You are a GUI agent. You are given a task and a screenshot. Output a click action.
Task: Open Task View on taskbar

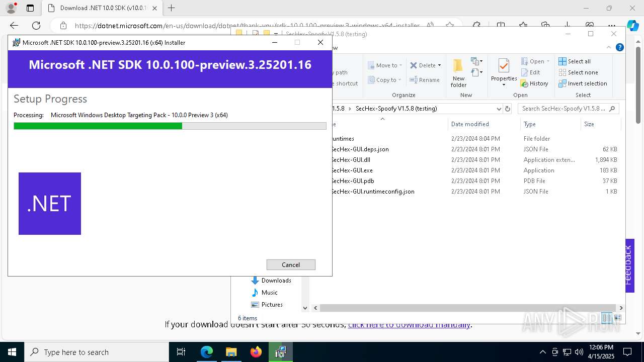[x=181, y=352]
